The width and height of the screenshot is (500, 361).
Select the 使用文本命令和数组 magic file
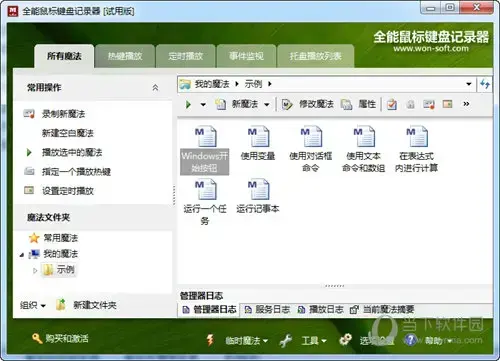(364, 149)
